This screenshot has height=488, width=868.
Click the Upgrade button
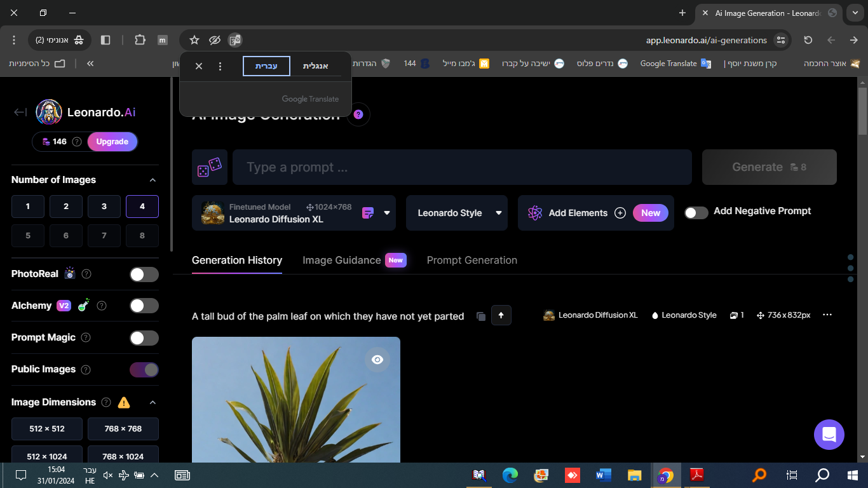(112, 141)
